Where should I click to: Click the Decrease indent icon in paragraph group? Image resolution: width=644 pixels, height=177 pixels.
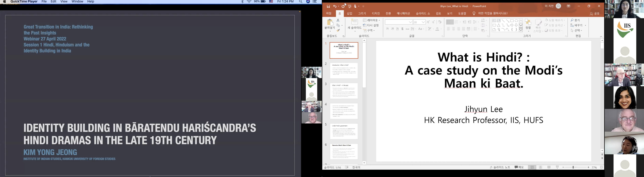pos(464,22)
